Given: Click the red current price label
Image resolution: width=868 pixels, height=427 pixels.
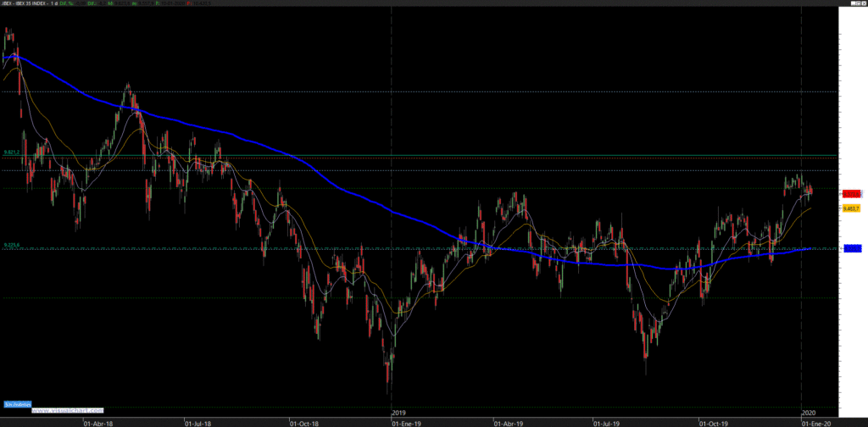Looking at the screenshot, I should 851,194.
